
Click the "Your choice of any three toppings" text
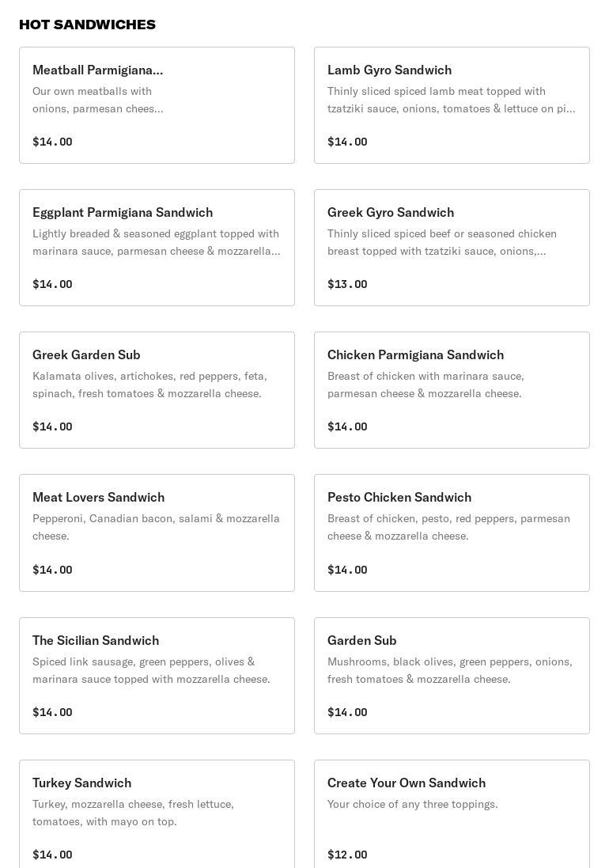[412, 805]
